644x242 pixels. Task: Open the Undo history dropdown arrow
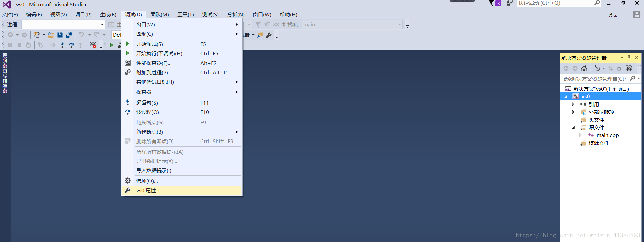(x=89, y=35)
